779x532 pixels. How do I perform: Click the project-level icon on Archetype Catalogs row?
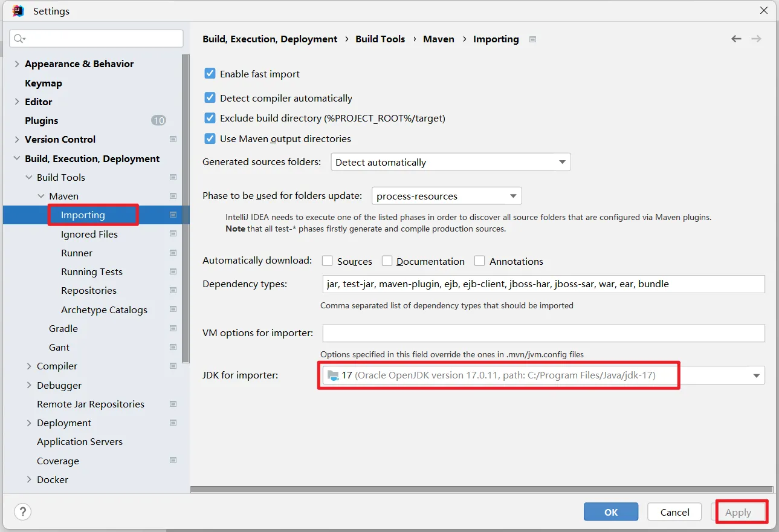pyautogui.click(x=173, y=310)
